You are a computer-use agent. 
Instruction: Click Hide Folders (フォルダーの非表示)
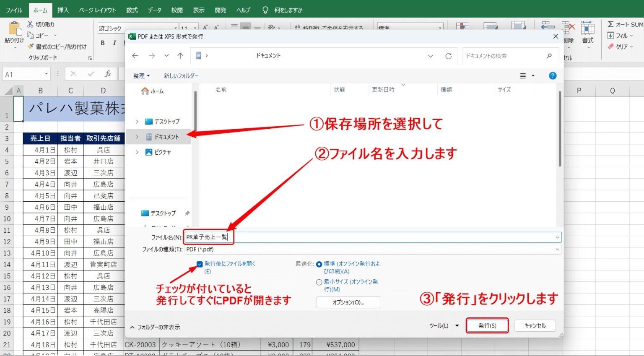point(155,327)
